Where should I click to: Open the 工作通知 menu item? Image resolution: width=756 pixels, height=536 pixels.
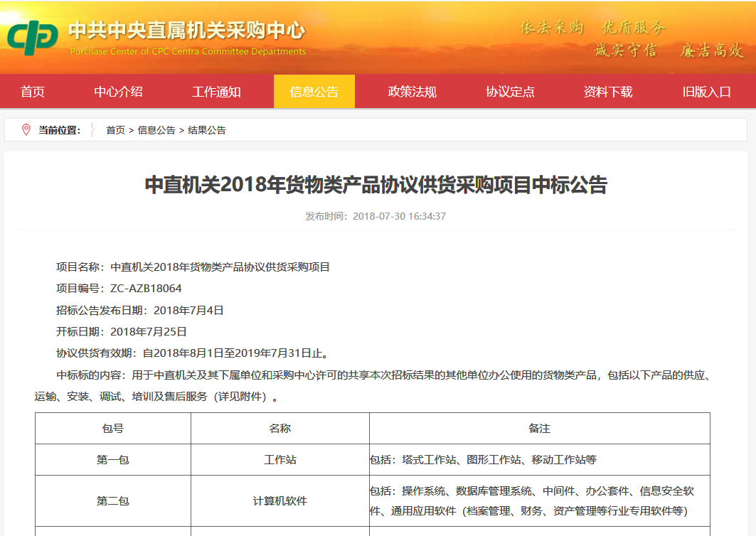[216, 92]
